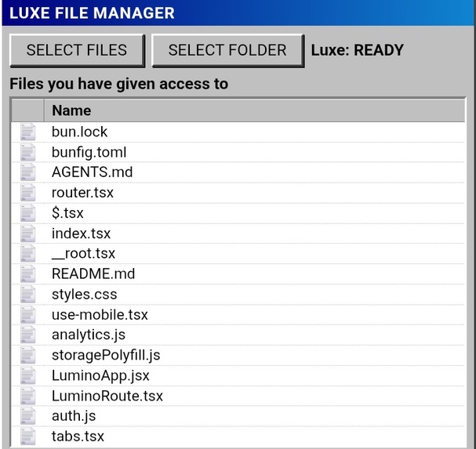Viewport: 476px width, 449px height.
Task: Click the file icon beside index.tsx
Action: pyautogui.click(x=28, y=234)
